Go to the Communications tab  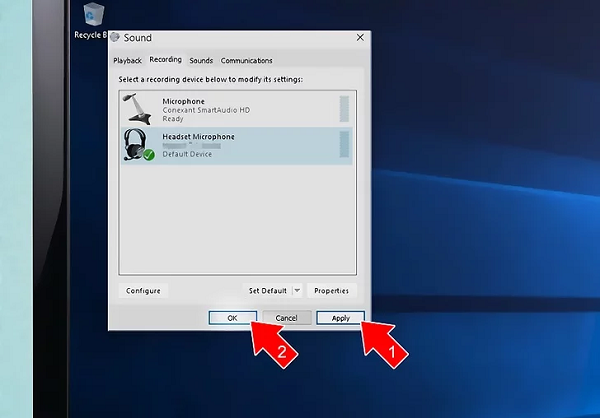(246, 60)
